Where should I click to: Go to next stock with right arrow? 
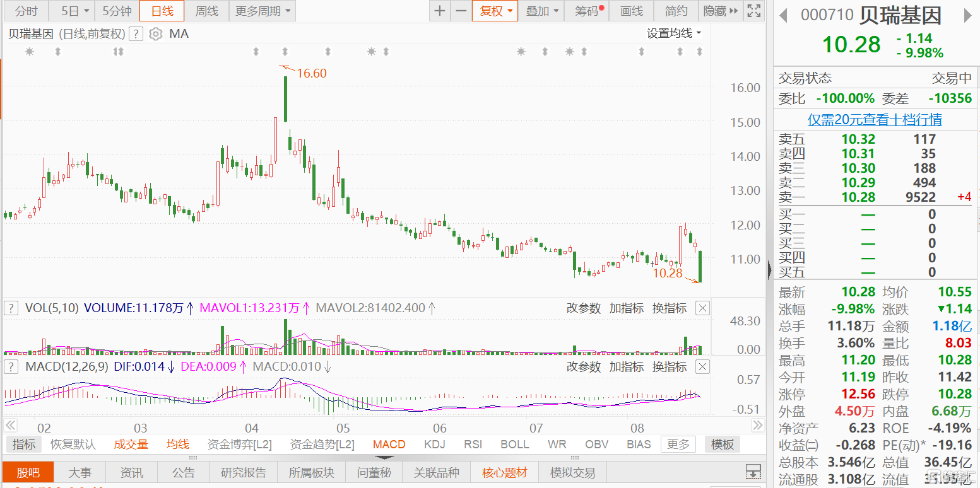tap(968, 16)
